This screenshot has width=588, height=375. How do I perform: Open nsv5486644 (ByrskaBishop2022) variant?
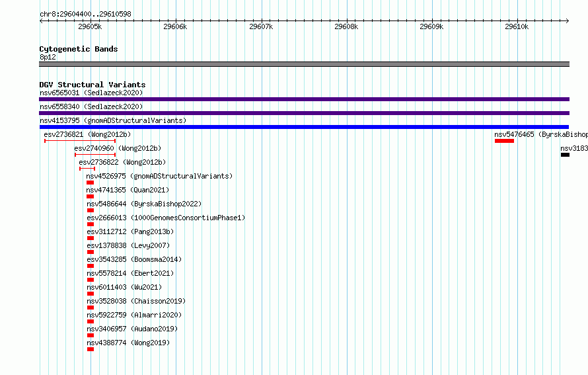(145, 204)
